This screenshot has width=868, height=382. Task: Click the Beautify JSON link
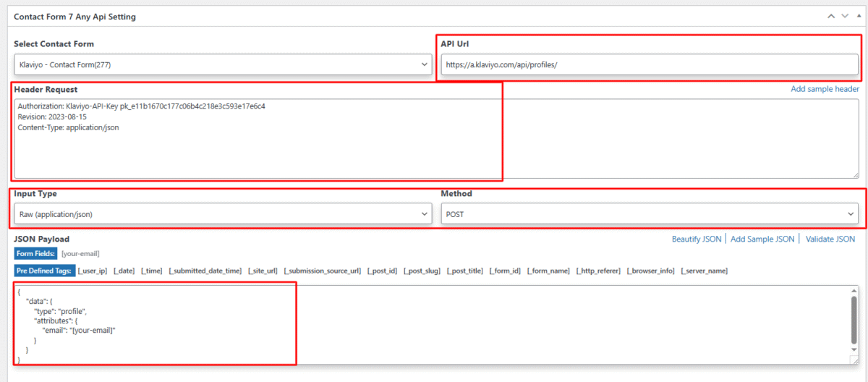(x=697, y=239)
